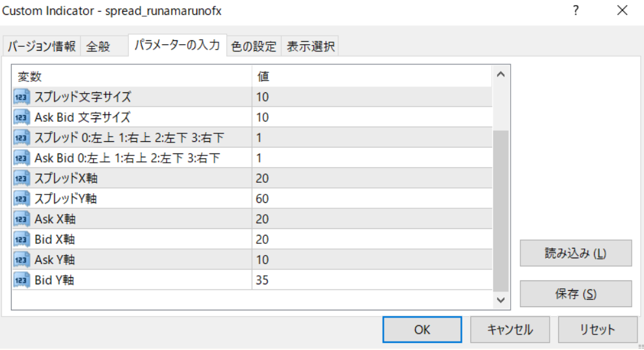Click the スプレッドX軸 parameter icon
The image size is (644, 350).
[22, 178]
